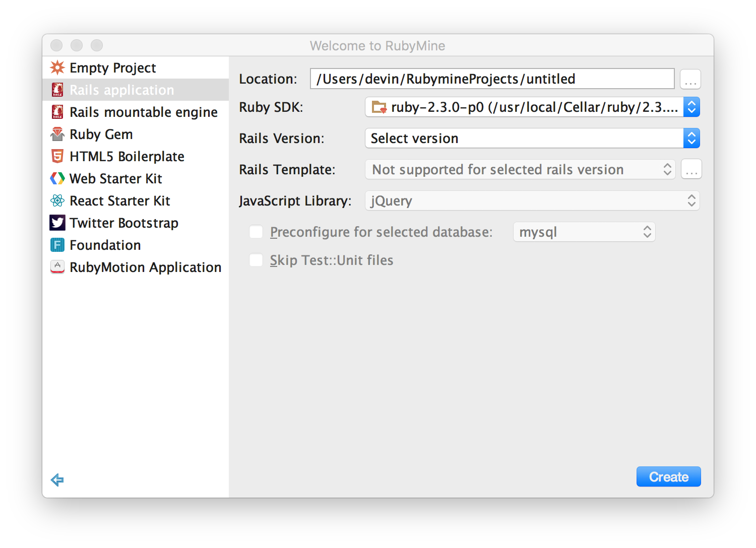756x548 pixels.
Task: Click the Location path input field
Action: coord(492,79)
